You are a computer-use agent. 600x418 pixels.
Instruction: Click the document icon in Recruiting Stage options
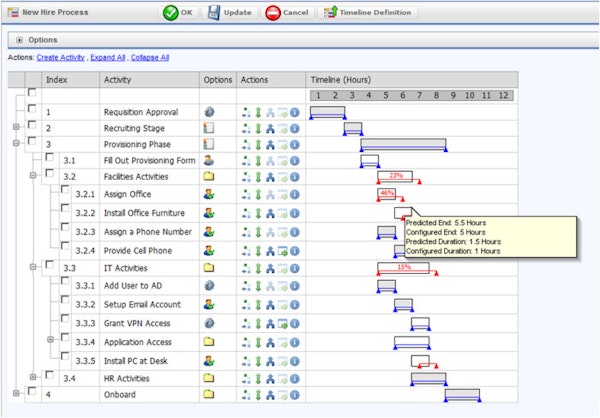pyautogui.click(x=209, y=128)
